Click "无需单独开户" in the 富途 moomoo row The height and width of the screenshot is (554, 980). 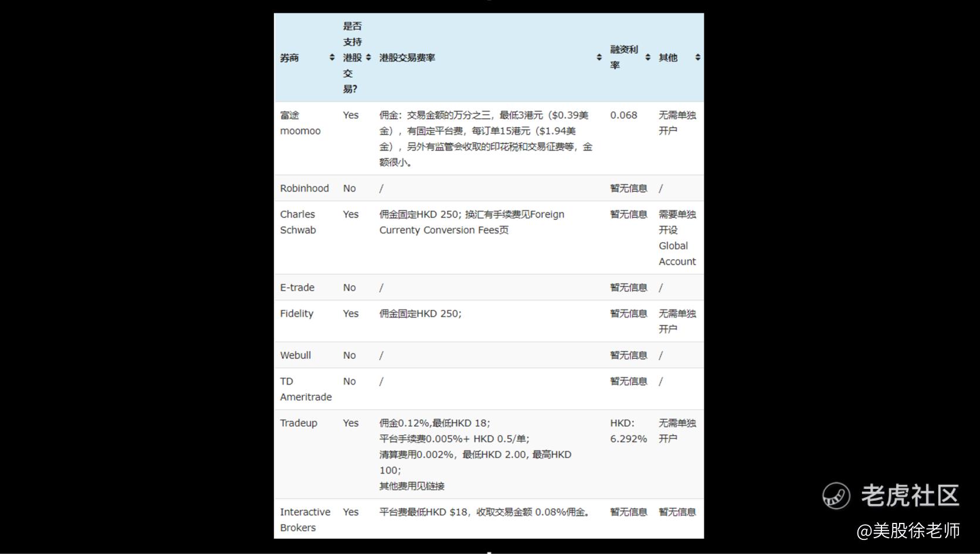(x=677, y=123)
